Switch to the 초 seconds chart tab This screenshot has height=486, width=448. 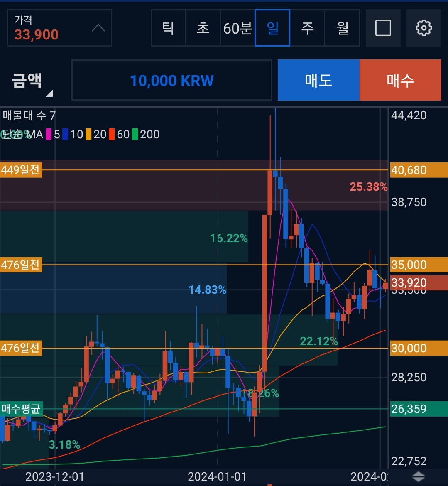(x=203, y=28)
